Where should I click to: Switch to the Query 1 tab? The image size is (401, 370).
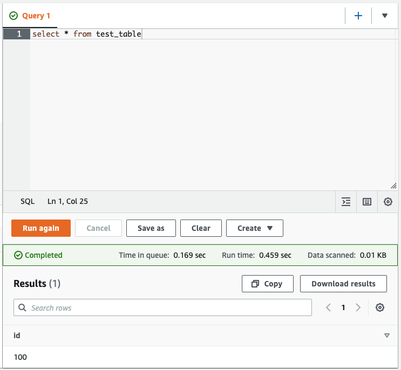(30, 16)
